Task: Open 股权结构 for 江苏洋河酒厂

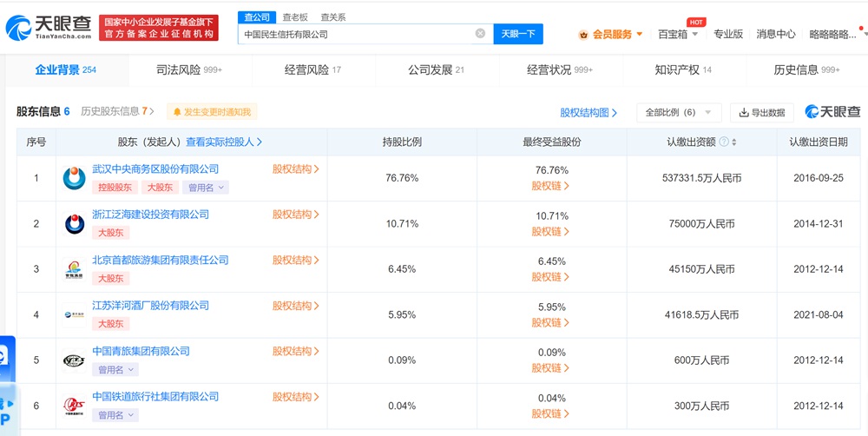Action: [x=296, y=305]
